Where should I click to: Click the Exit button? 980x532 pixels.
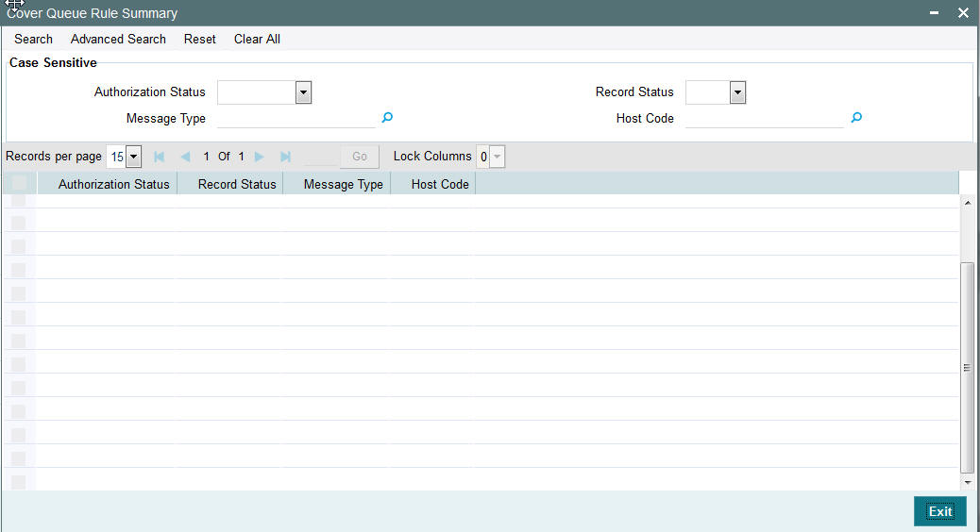[x=940, y=511]
